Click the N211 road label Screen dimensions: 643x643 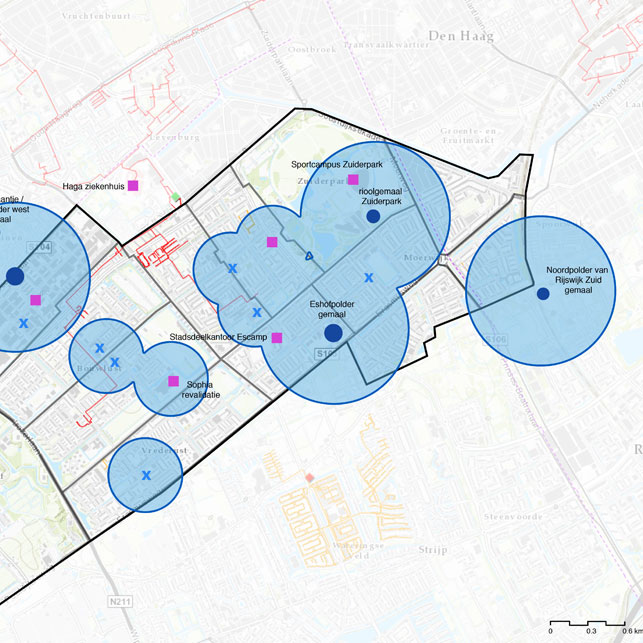[120, 600]
